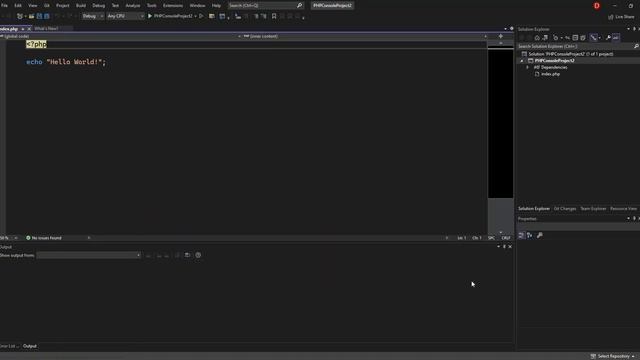This screenshot has width=640, height=360.
Task: Open the File menu
Action: 4,5
